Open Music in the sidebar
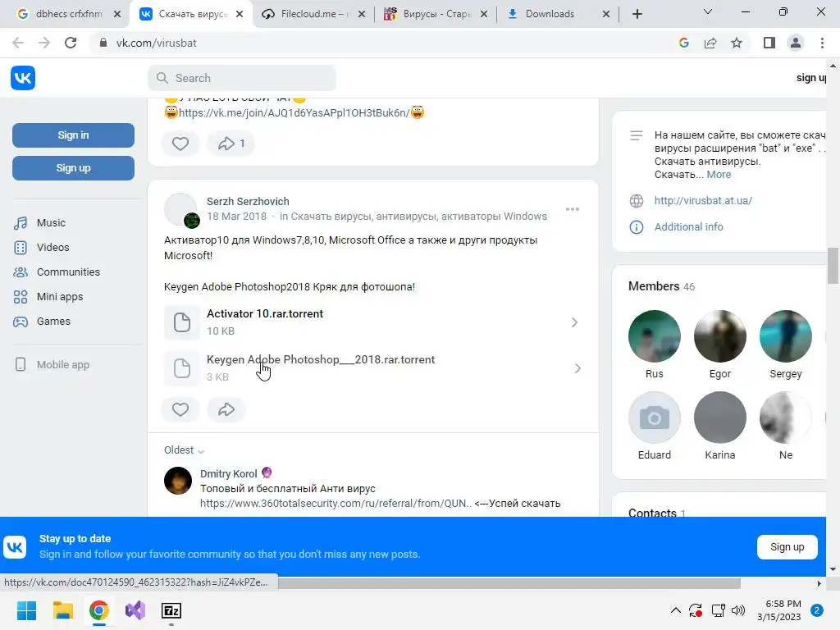 click(51, 223)
